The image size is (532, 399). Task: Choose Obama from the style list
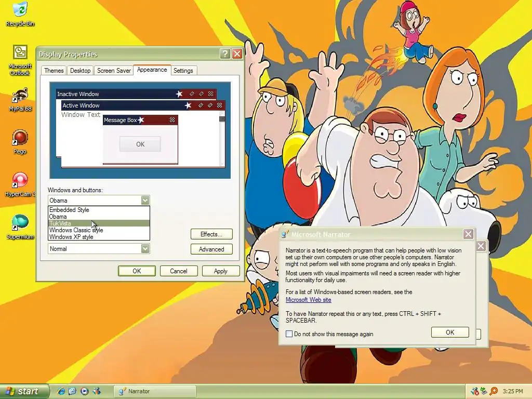(99, 217)
